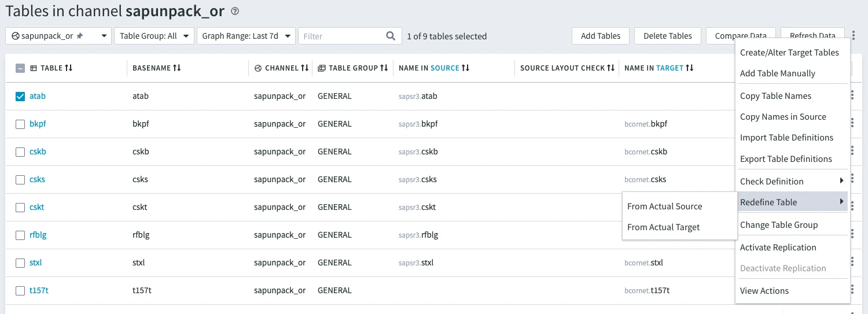Sort by SOURCE LAYOUT CHECK column arrows
The height and width of the screenshot is (314, 868).
coord(610,68)
